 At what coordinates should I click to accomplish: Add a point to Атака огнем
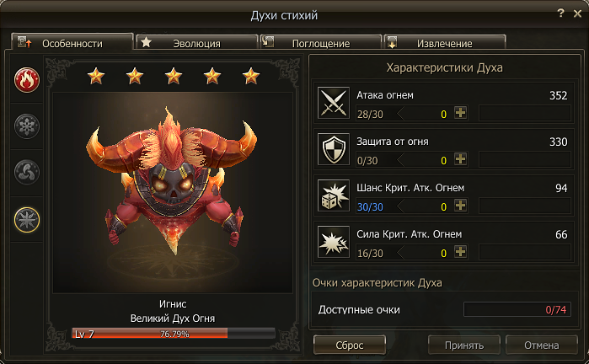point(460,113)
